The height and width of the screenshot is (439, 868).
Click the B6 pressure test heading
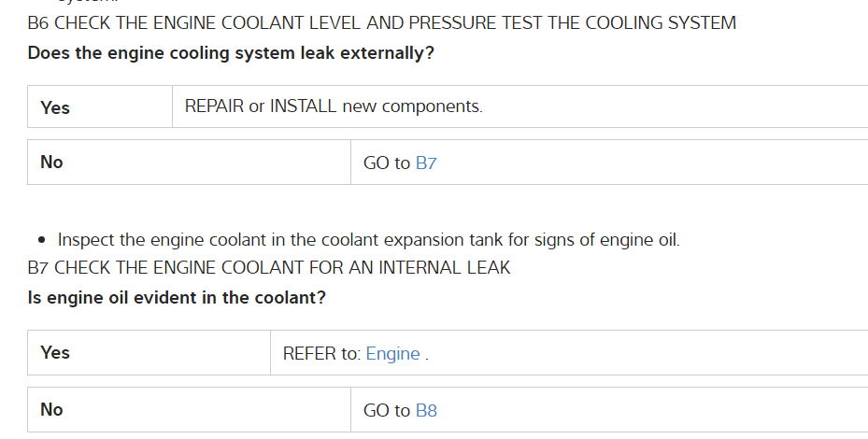381,22
